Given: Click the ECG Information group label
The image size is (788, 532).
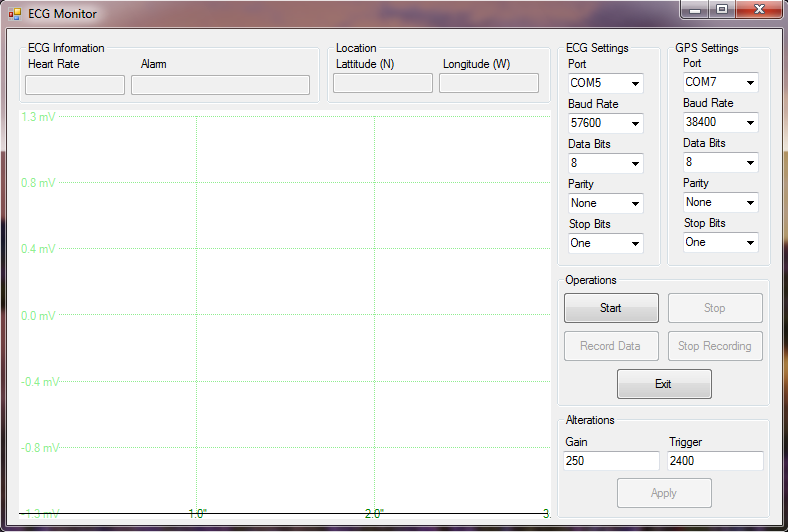Looking at the screenshot, I should click(x=66, y=48).
